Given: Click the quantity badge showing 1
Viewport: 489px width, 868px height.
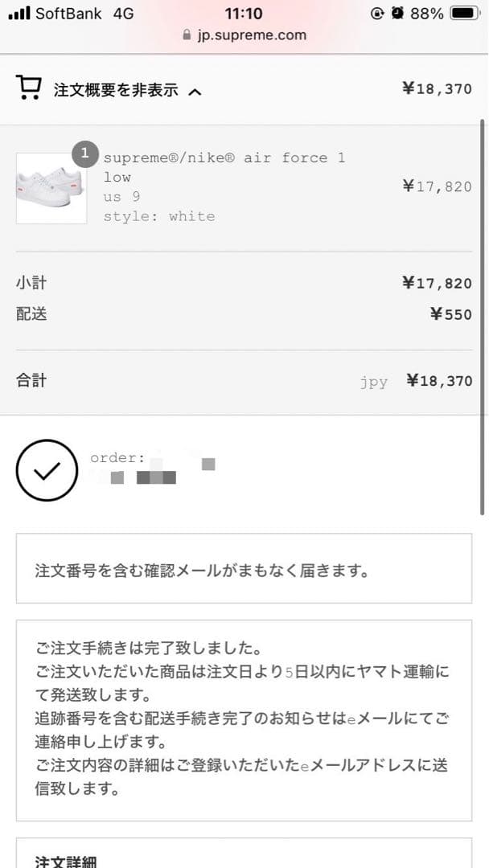Looking at the screenshot, I should coord(84,154).
